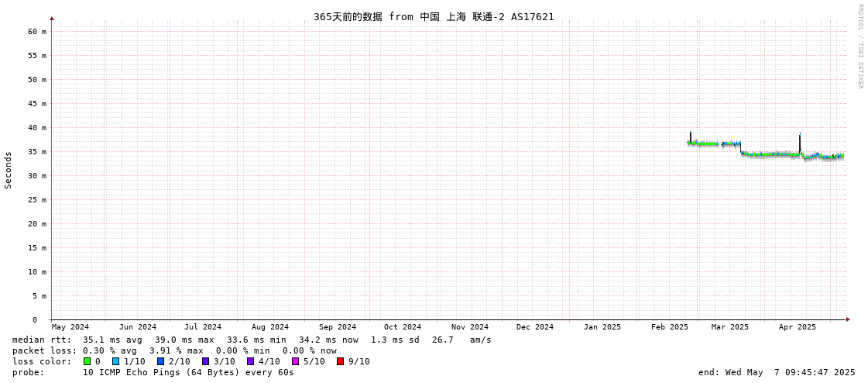This screenshot has height=383, width=868.
Task: Click the 5 m y-axis label
Action: click(39, 295)
